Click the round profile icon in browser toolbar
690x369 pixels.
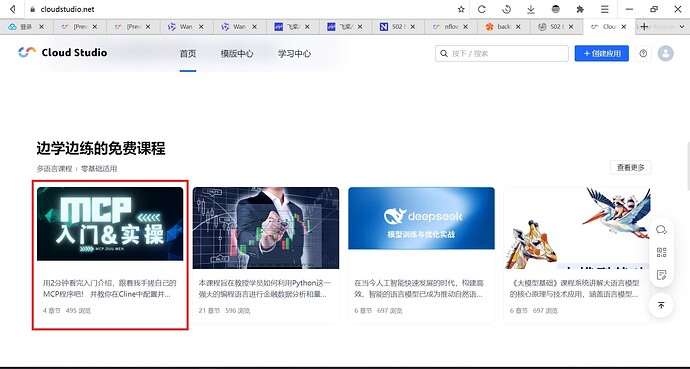pos(556,9)
